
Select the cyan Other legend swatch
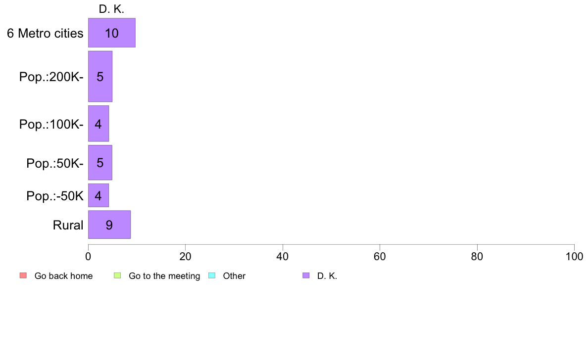[211, 275]
